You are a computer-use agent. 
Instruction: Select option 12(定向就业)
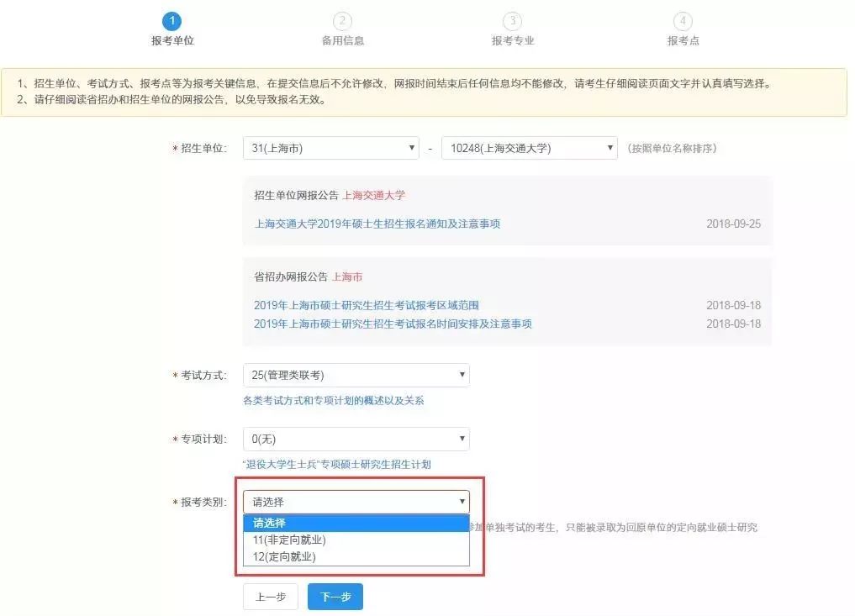(x=284, y=556)
